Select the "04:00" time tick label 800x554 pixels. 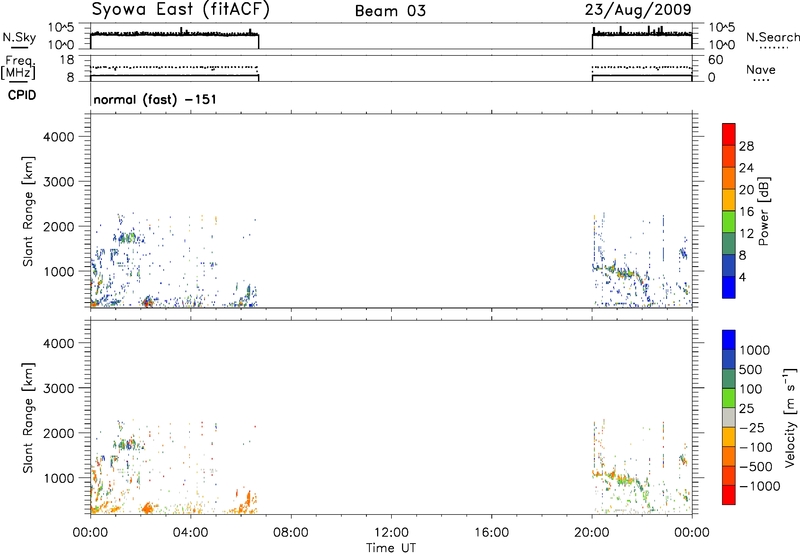pos(190,533)
